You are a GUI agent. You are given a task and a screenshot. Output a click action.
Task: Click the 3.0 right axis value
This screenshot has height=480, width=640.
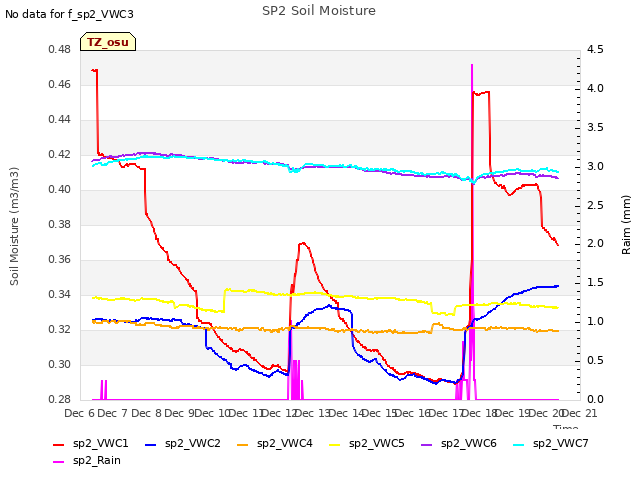595,166
